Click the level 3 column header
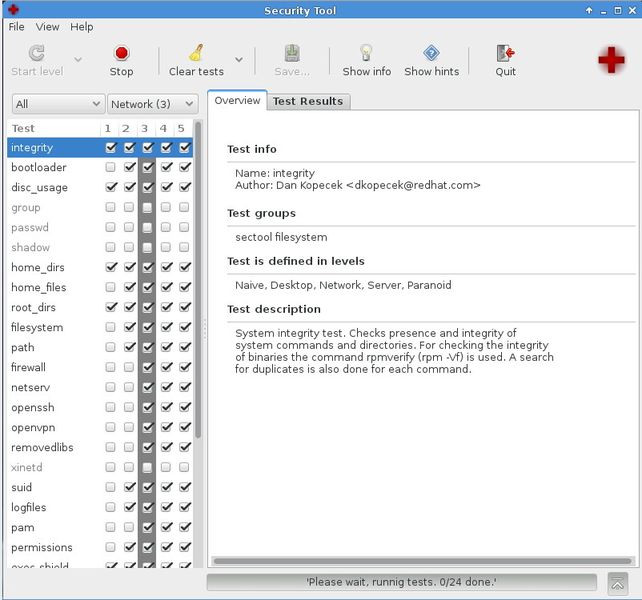The height and width of the screenshot is (600, 642). [x=145, y=129]
